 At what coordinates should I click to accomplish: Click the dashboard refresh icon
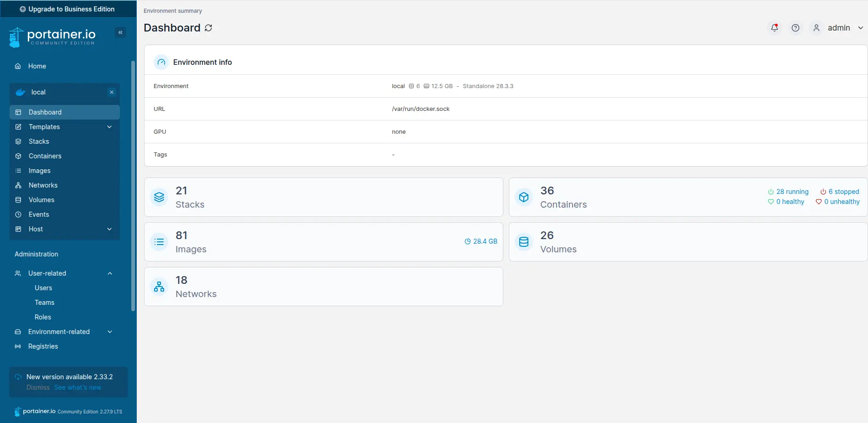pyautogui.click(x=208, y=28)
